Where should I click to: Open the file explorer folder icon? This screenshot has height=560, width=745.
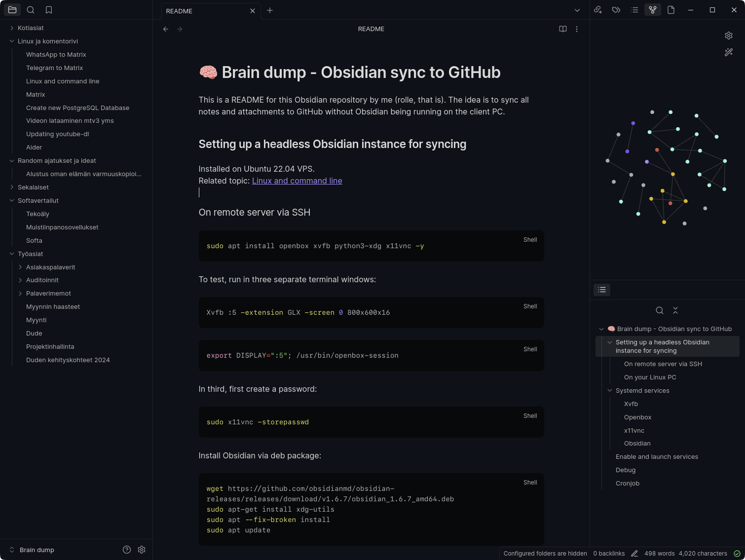tap(12, 10)
